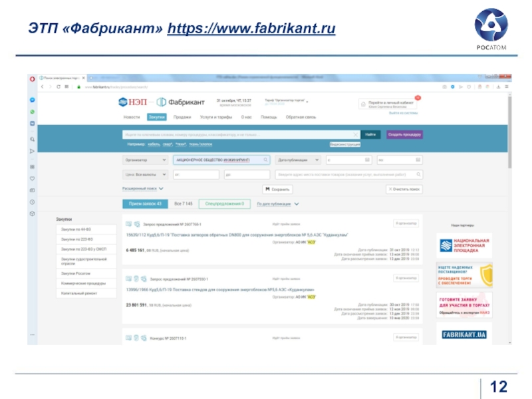The height and width of the screenshot is (399, 532).
Task: Open calendar in date-to field
Action: tap(418, 160)
